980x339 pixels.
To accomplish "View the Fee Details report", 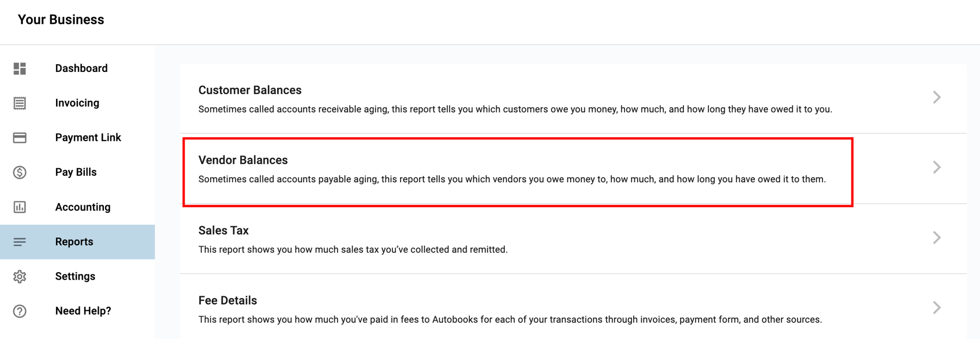I will [228, 300].
